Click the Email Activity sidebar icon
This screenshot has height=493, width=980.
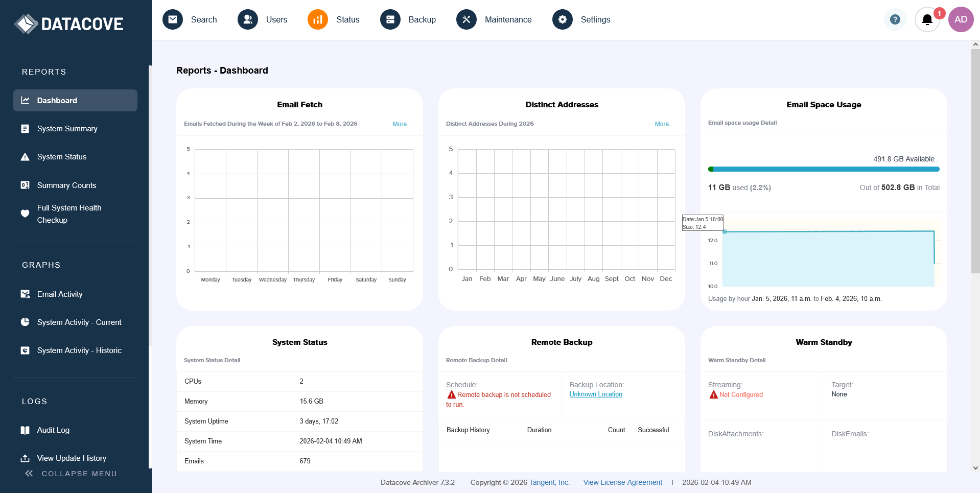pyautogui.click(x=25, y=294)
